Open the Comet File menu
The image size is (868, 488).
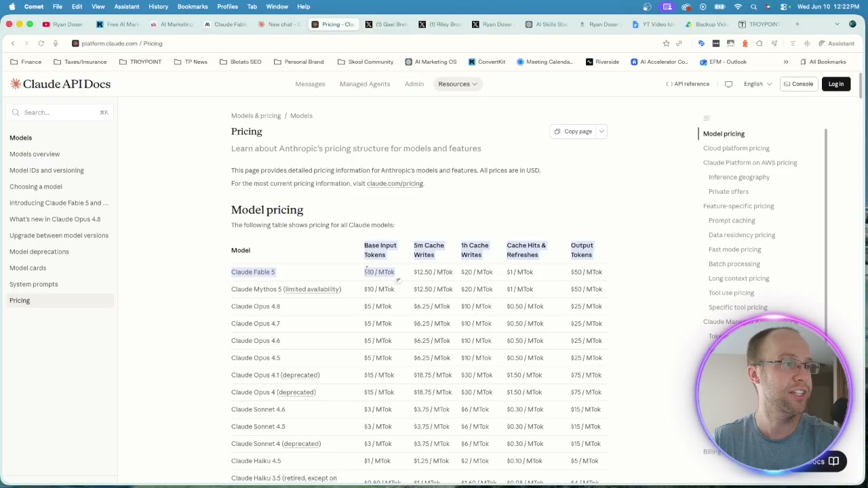(58, 7)
